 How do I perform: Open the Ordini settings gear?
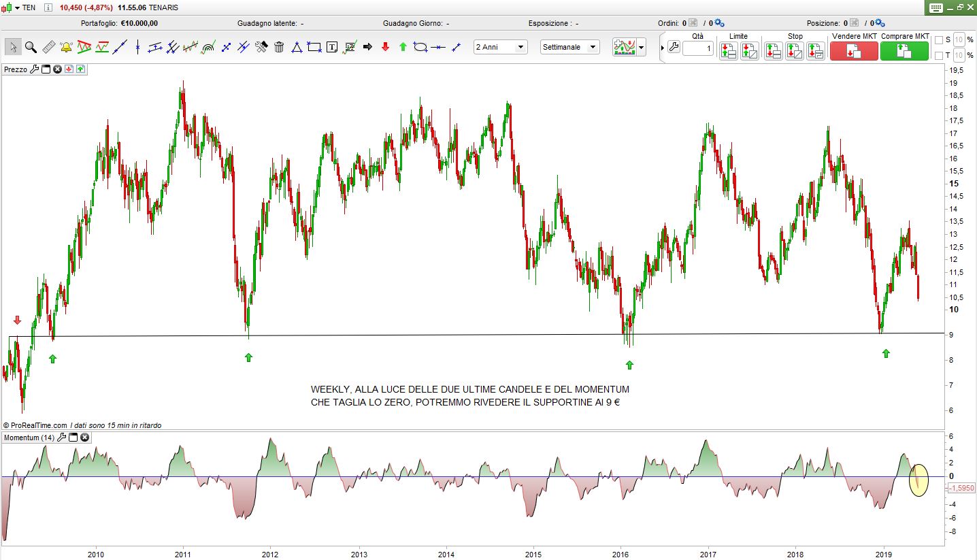[x=719, y=23]
